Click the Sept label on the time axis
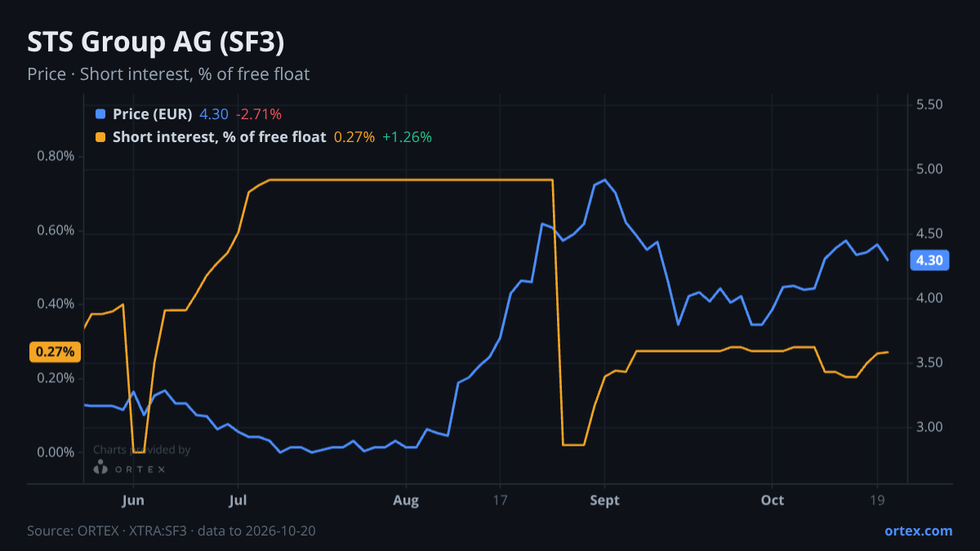The image size is (980, 551). (605, 500)
